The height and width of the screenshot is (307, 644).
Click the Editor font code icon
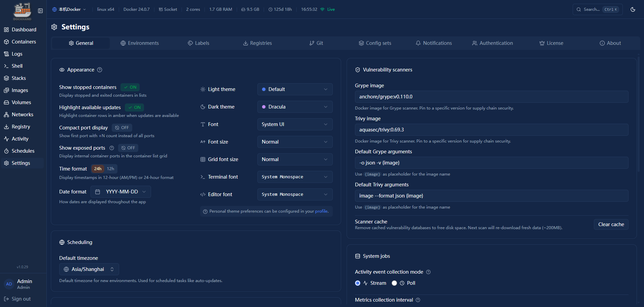pos(203,194)
